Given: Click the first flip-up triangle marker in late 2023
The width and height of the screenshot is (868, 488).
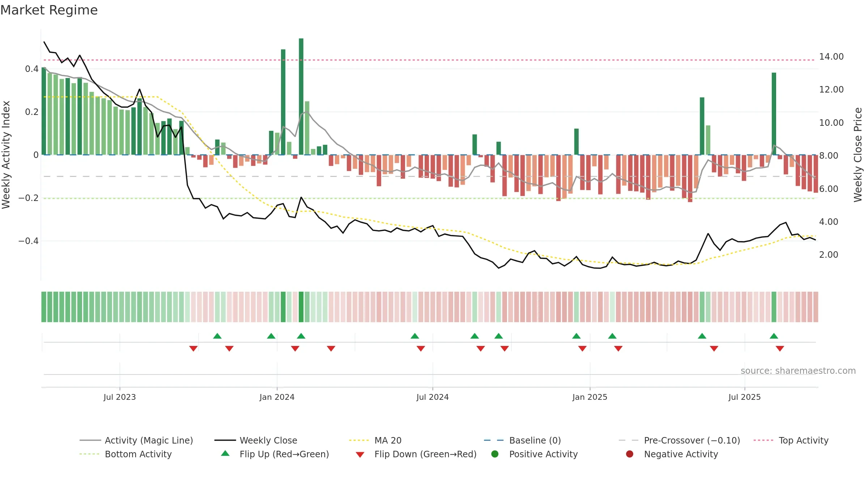Looking at the screenshot, I should (217, 336).
